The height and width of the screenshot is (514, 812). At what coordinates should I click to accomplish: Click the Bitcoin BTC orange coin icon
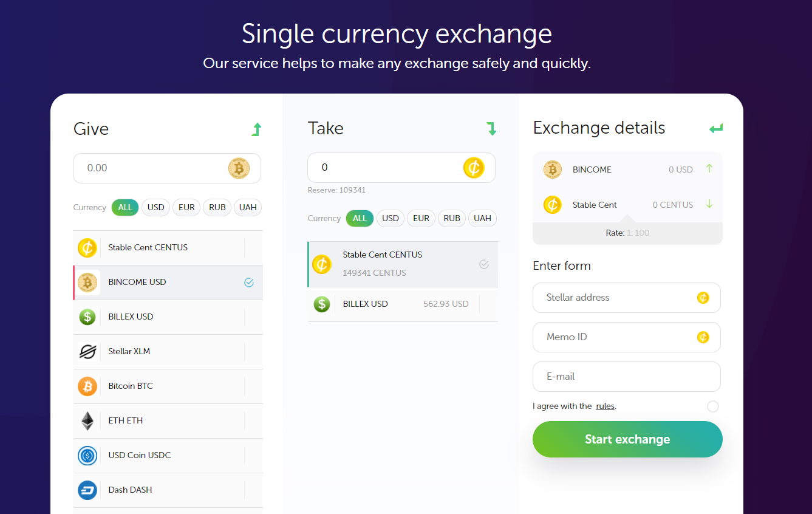pyautogui.click(x=87, y=386)
